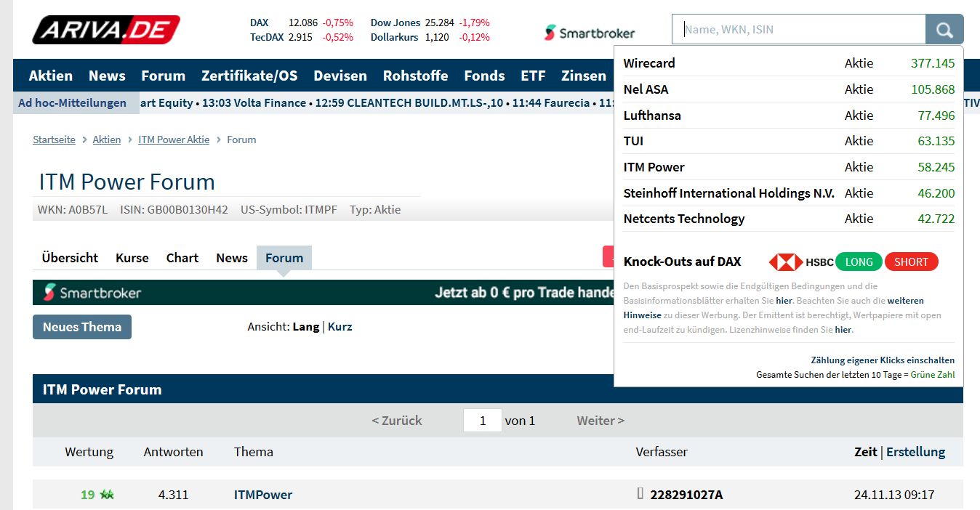The height and width of the screenshot is (510, 980).
Task: Sort by Erstellung column
Action: [915, 452]
